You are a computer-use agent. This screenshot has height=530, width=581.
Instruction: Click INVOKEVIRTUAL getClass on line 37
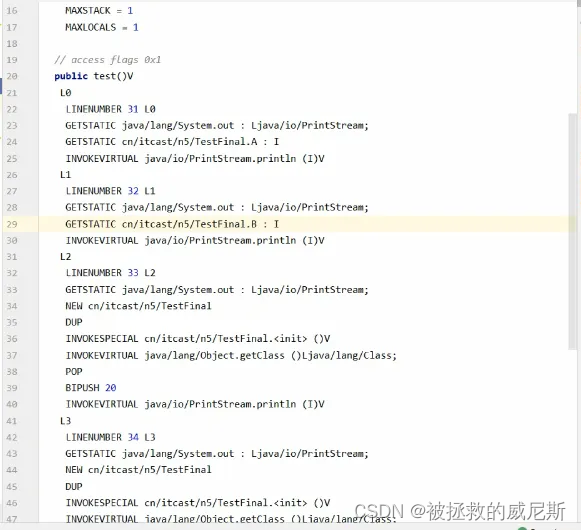click(x=231, y=355)
